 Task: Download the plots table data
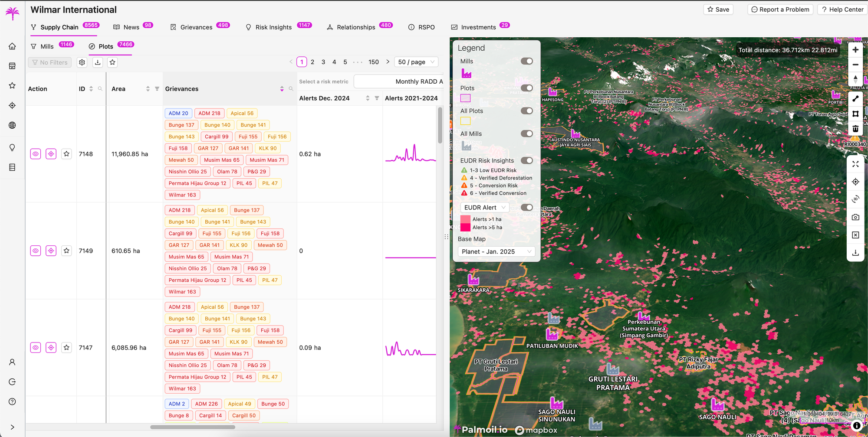coord(98,62)
